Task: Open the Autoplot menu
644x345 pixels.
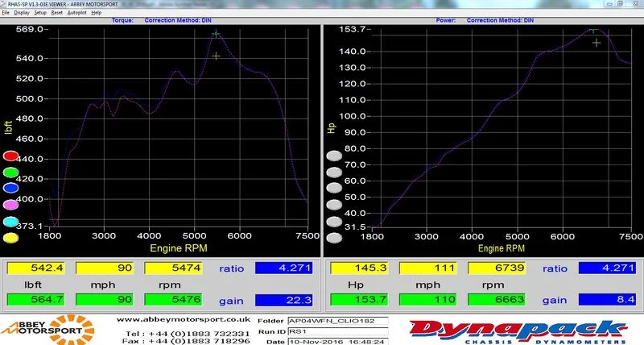Action: coord(76,13)
